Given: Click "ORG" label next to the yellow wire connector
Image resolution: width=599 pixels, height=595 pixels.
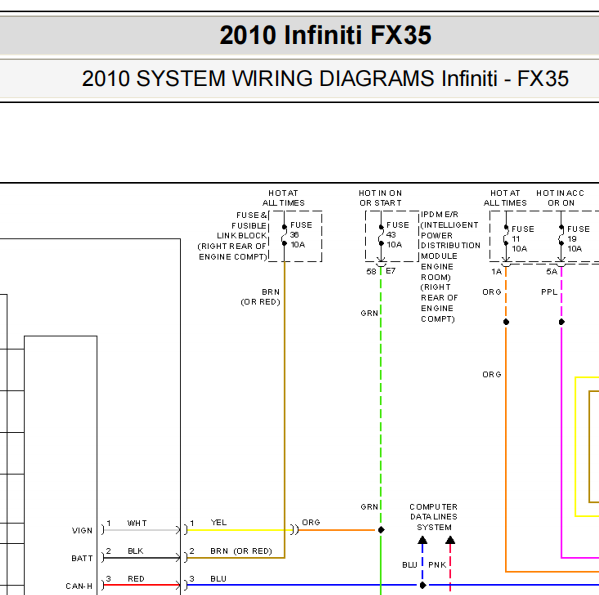Looking at the screenshot, I should (x=311, y=522).
